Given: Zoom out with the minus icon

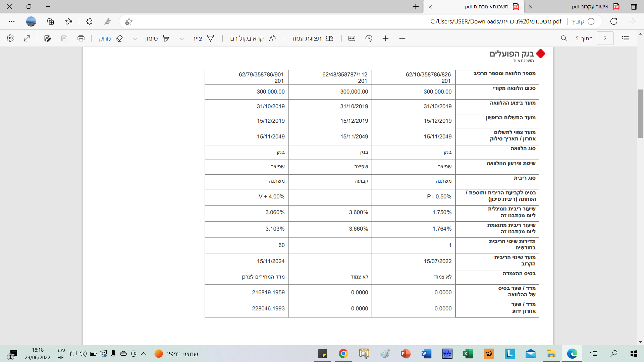Looking at the screenshot, I should pos(402,39).
